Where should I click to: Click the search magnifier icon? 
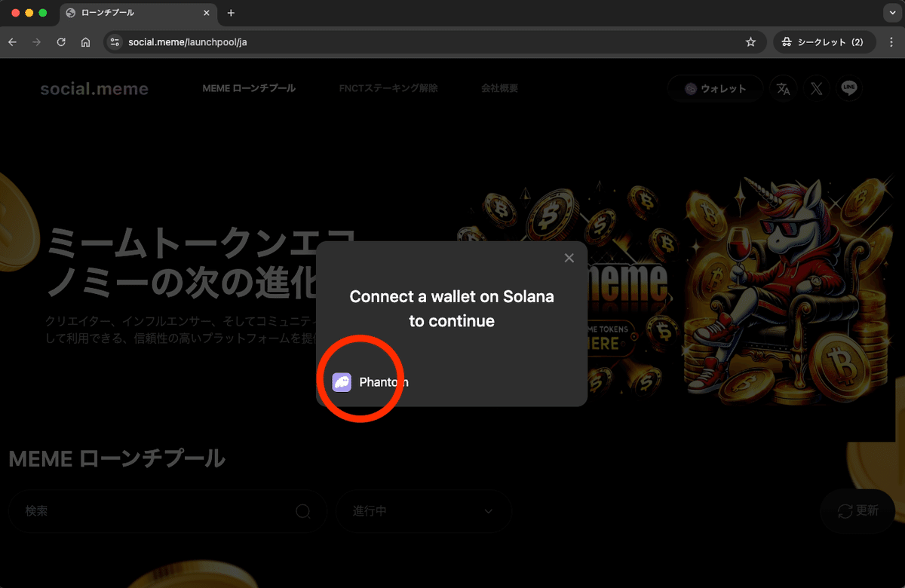coord(304,511)
